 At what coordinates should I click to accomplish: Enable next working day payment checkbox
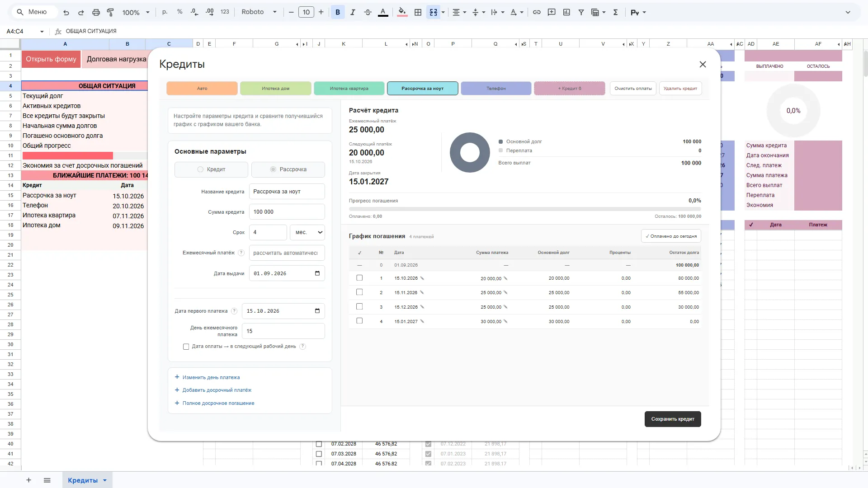click(x=186, y=347)
